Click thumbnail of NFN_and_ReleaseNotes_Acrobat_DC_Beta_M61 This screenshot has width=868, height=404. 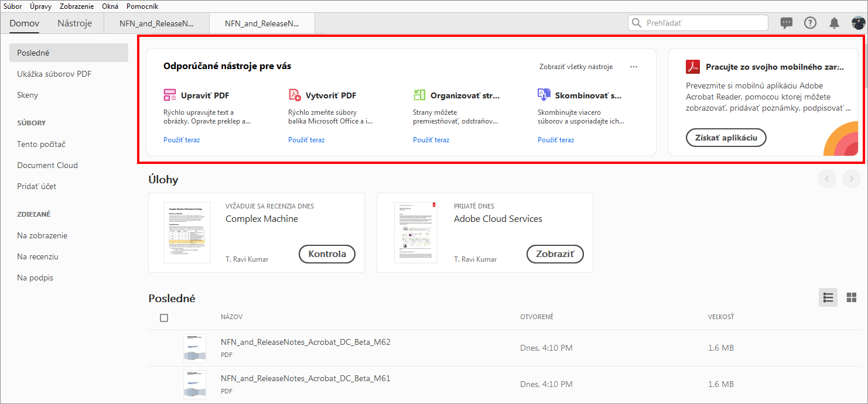coord(195,385)
